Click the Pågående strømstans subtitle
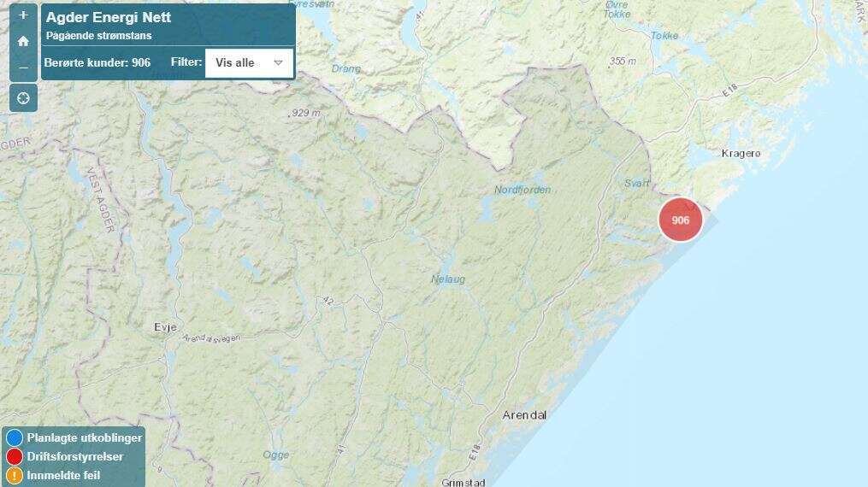 click(98, 36)
